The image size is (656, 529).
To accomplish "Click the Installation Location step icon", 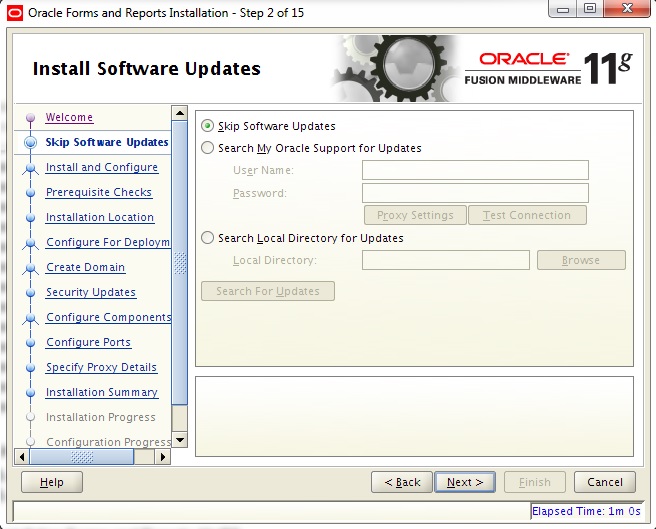I will point(30,218).
